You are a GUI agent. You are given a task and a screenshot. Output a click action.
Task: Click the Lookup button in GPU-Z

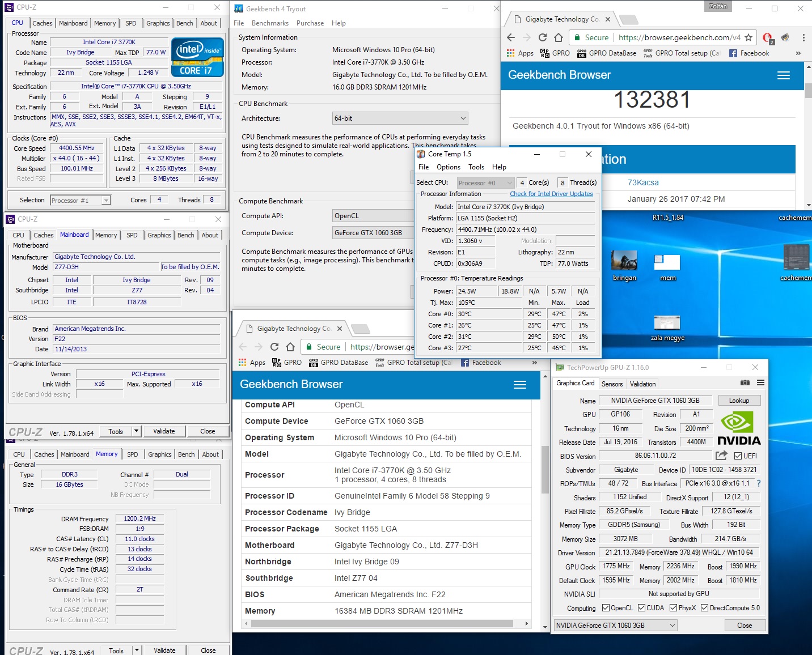[x=739, y=401]
